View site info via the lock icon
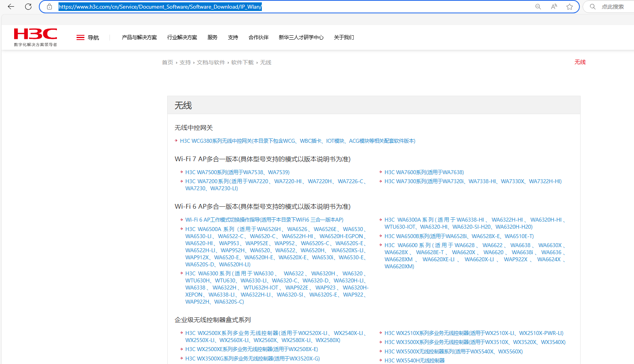Image resolution: width=634 pixels, height=364 pixels. click(x=49, y=7)
